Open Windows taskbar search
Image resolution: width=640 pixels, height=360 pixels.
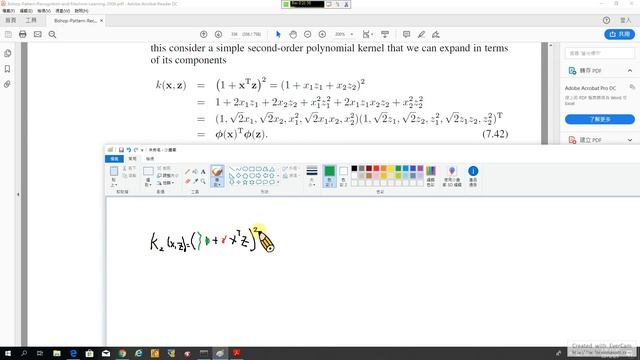[24, 353]
